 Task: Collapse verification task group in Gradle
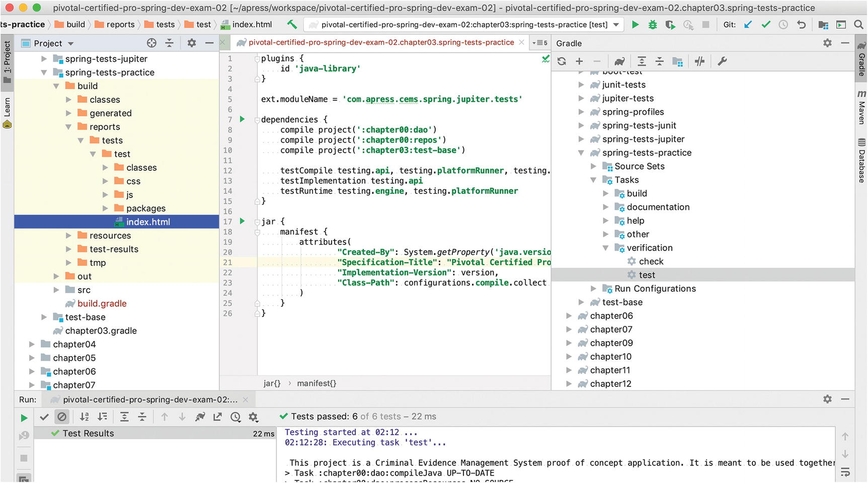click(605, 248)
